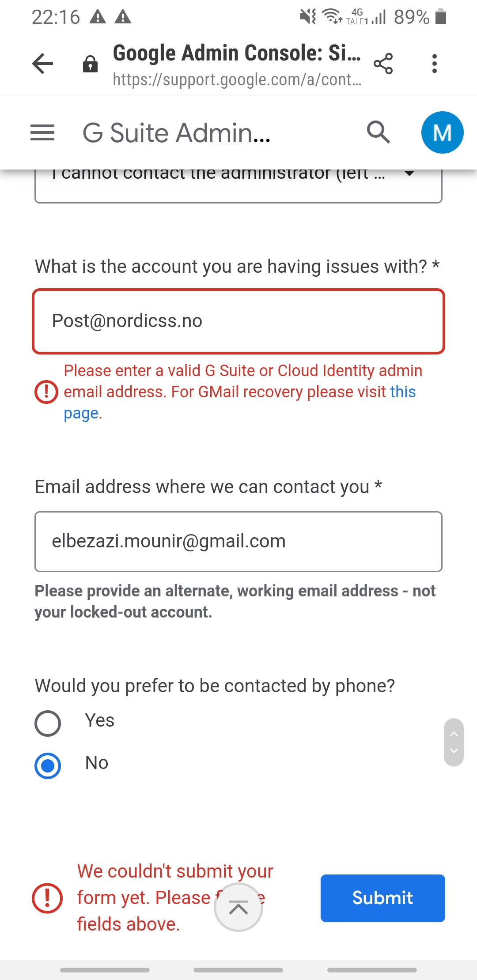
Task: Share this page via share icon
Action: pos(383,64)
